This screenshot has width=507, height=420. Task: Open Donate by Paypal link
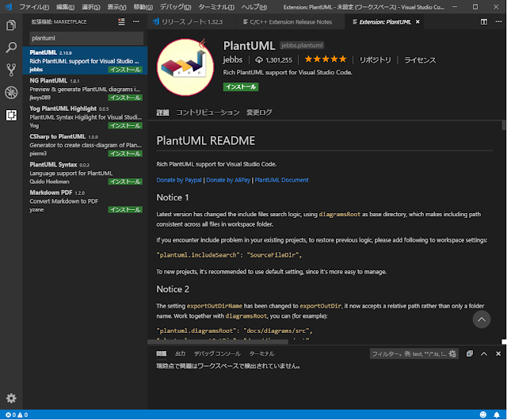pos(179,180)
